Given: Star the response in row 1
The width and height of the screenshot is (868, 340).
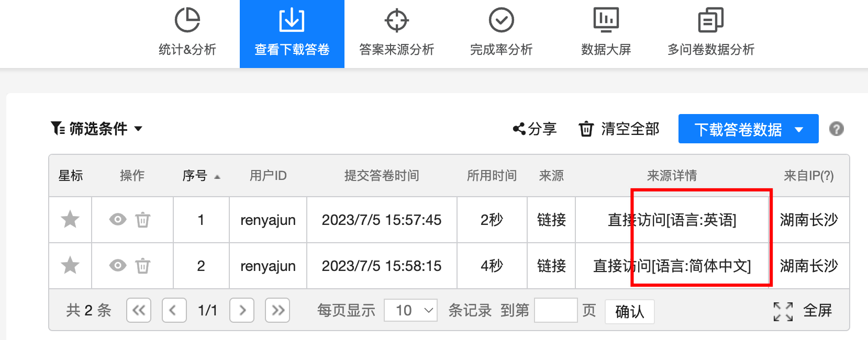Looking at the screenshot, I should coord(70,220).
